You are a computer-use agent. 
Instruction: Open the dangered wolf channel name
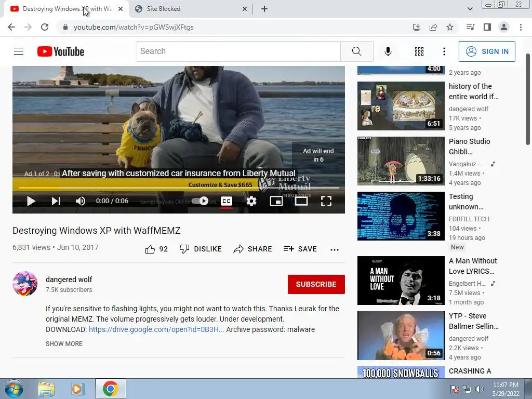click(69, 280)
